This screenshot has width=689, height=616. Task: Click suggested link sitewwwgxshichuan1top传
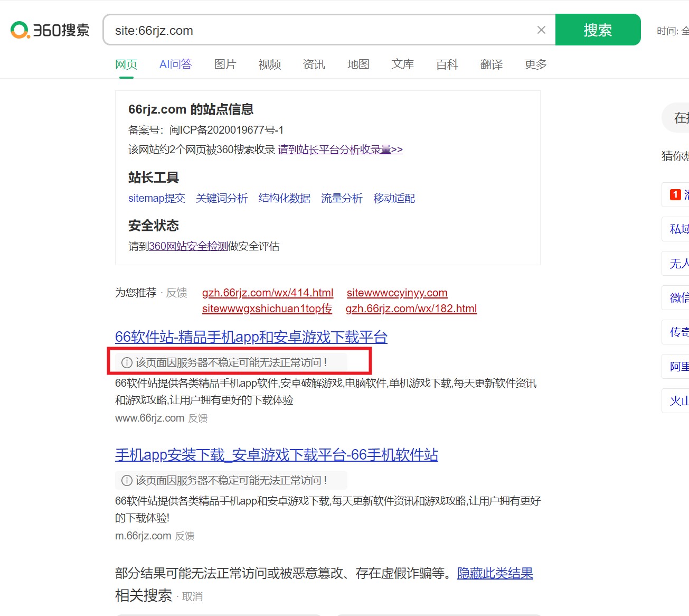(267, 309)
